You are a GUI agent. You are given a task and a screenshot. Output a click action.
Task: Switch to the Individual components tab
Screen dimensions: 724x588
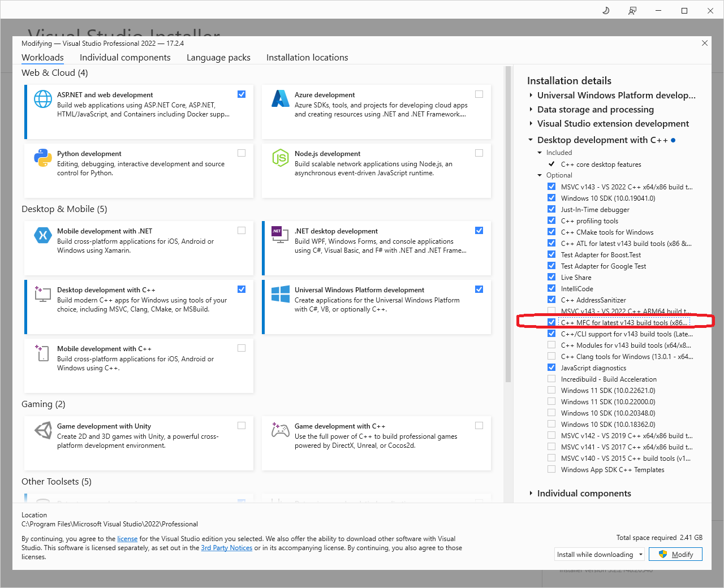[x=125, y=58]
